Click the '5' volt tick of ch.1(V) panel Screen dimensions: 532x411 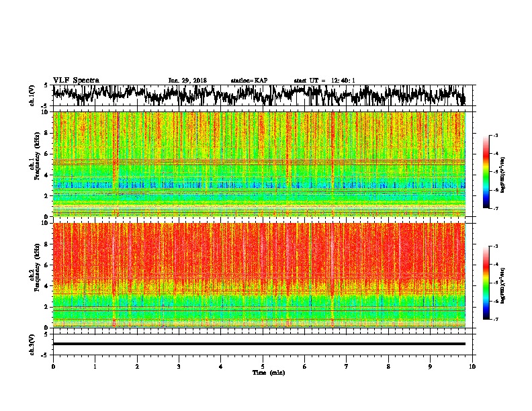pyautogui.click(x=46, y=85)
